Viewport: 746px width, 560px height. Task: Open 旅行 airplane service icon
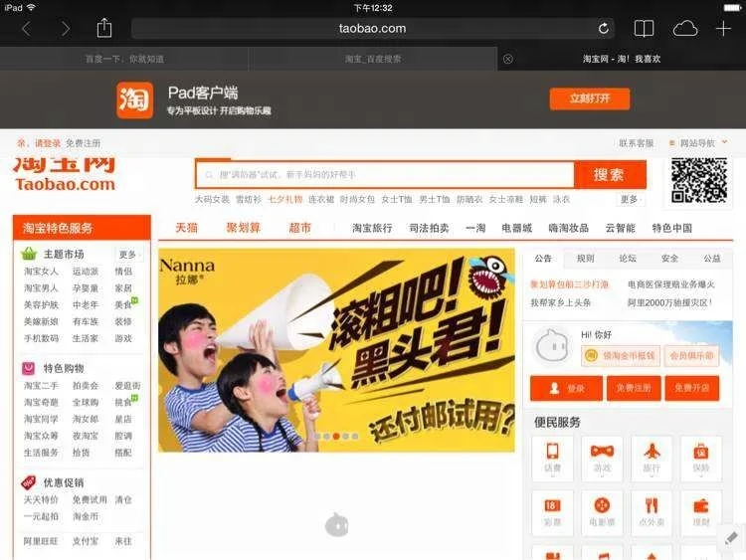click(x=652, y=458)
